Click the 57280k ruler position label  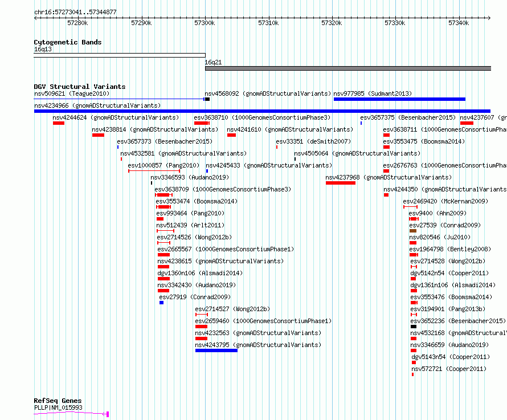coord(77,23)
